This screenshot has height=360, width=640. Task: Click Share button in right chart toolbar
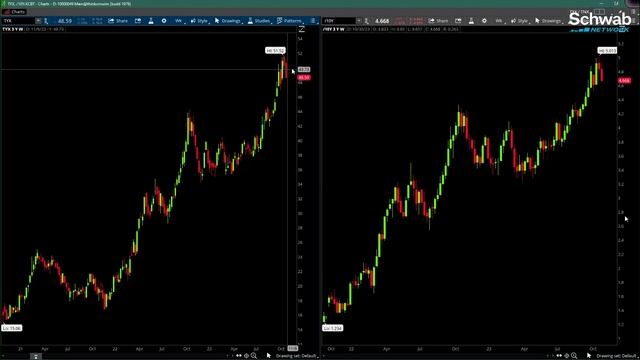click(x=438, y=21)
